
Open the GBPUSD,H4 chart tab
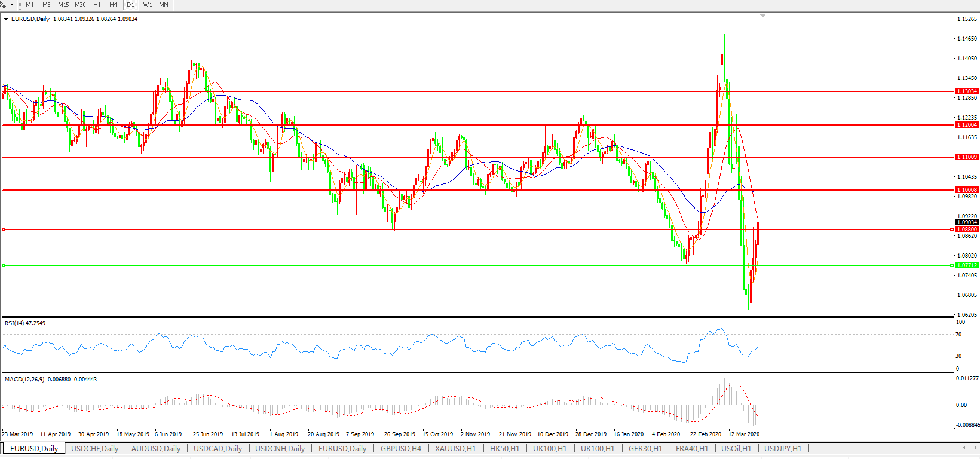(401, 449)
